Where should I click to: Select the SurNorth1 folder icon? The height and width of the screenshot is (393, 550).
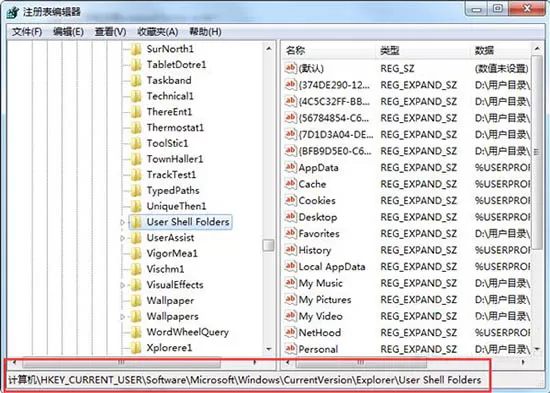[x=136, y=49]
